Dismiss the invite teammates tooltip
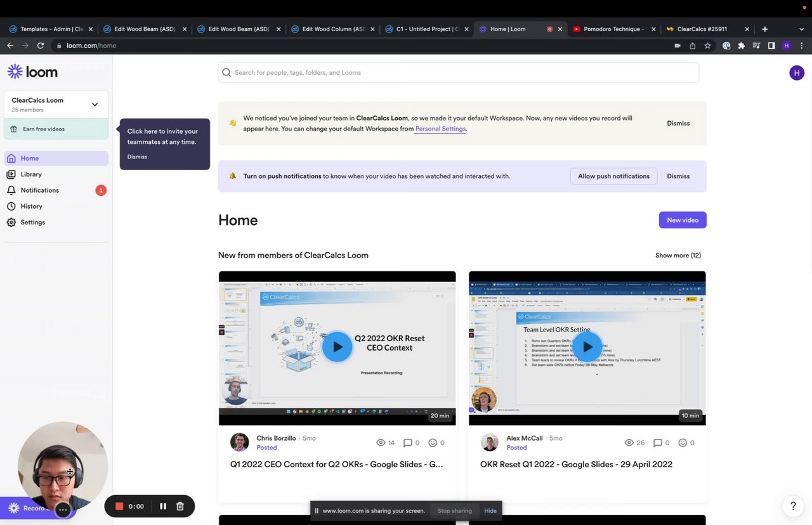Screen dimensions: 812x525 pyautogui.click(x=137, y=157)
